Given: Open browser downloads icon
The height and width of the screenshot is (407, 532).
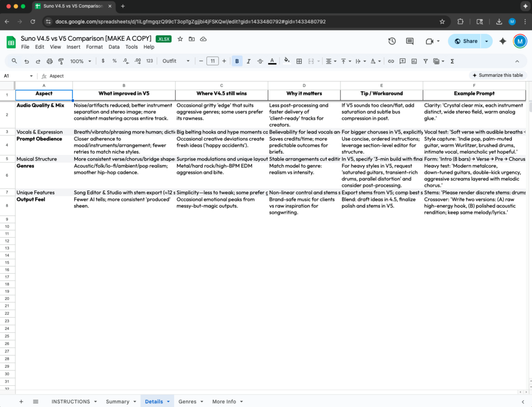Looking at the screenshot, I should [x=499, y=22].
